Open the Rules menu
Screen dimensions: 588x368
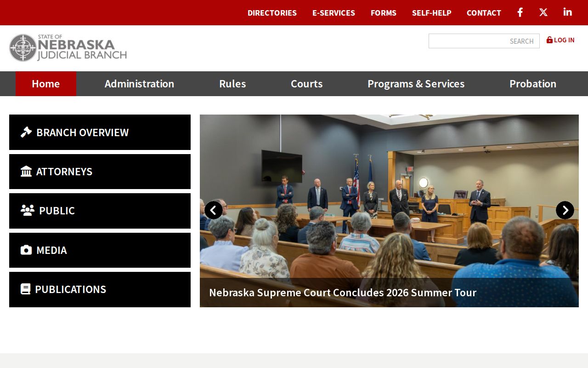click(x=232, y=84)
